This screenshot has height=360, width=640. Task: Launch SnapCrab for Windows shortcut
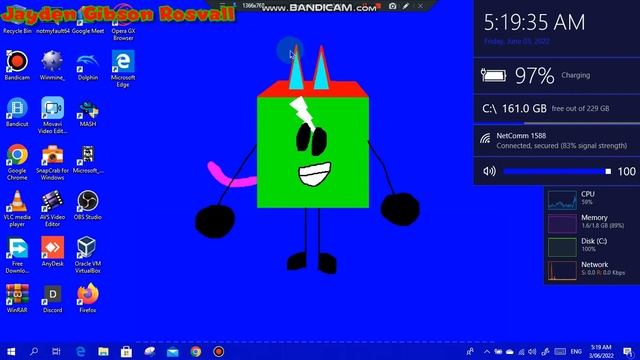click(52, 162)
